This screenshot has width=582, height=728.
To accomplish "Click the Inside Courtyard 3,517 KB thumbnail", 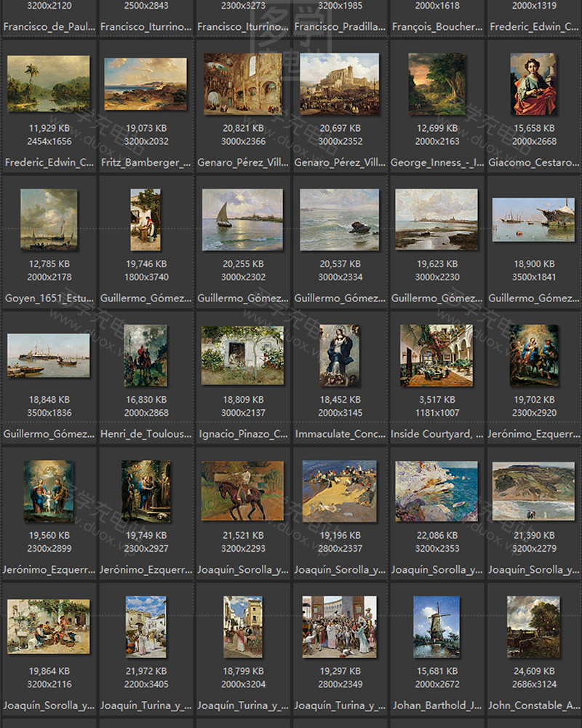I will [436, 355].
